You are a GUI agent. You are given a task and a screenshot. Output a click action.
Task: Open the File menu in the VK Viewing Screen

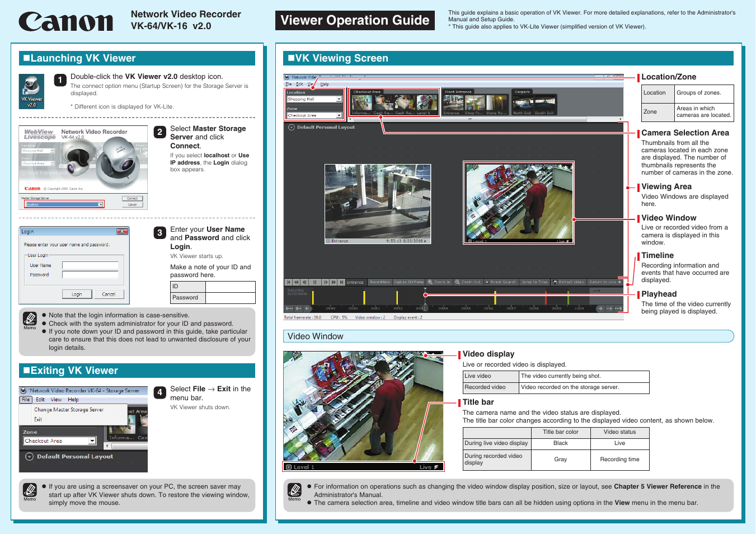pyautogui.click(x=289, y=84)
